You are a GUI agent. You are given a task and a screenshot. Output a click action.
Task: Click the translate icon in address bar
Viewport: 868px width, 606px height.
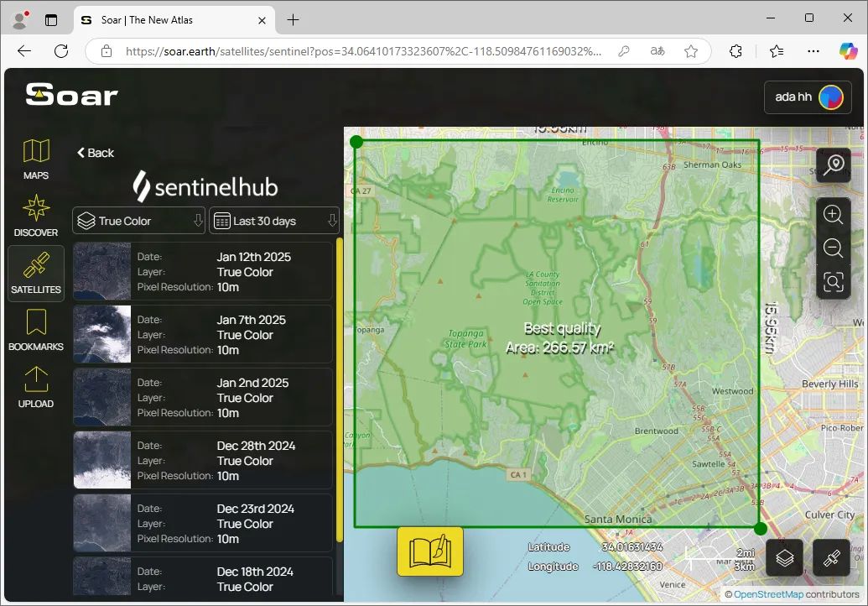click(657, 51)
